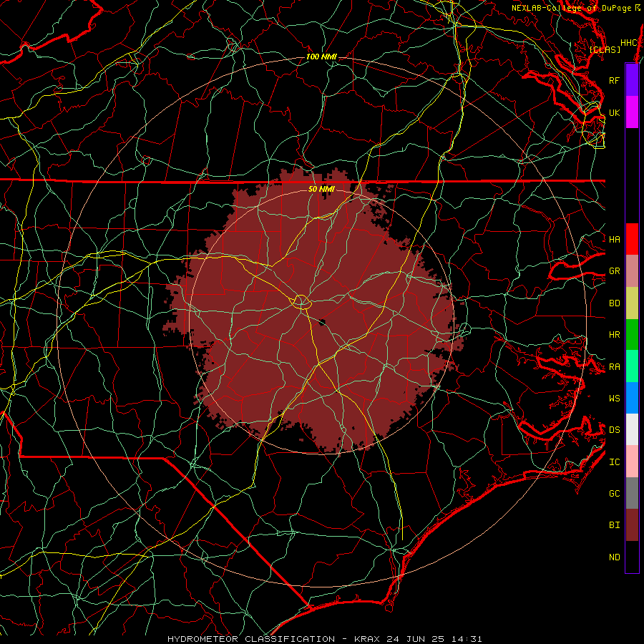Image resolution: width=644 pixels, height=644 pixels.
Task: Click the UK legend label
Action: (614, 112)
